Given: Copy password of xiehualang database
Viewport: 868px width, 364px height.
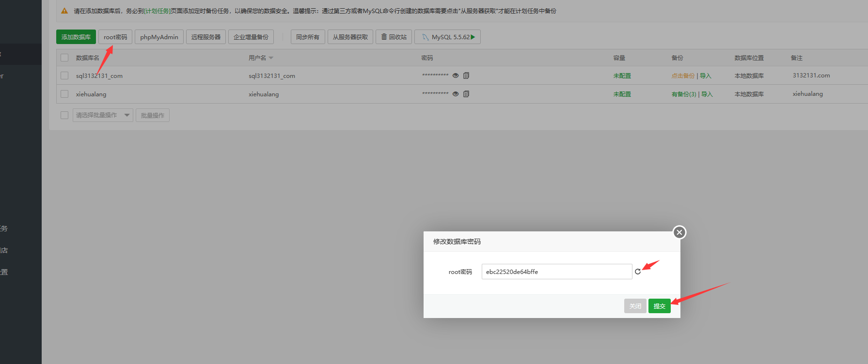Looking at the screenshot, I should tap(466, 94).
